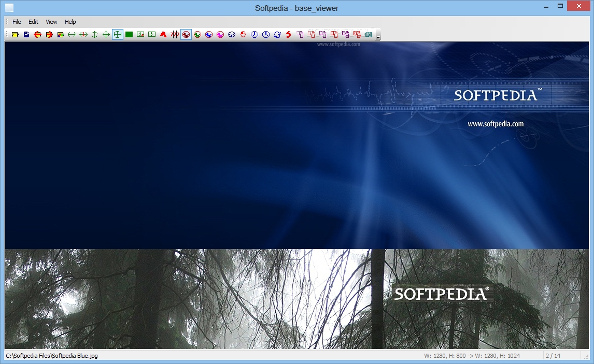594x364 pixels.
Task: Click the blue document page icon
Action: tap(26, 34)
